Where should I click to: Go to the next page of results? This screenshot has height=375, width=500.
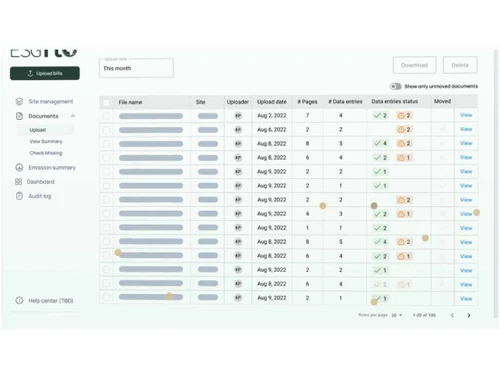coord(469,315)
